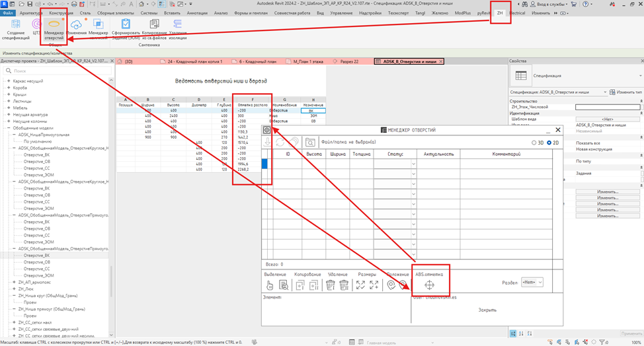Click first Изменить... button in Properties

pos(608,192)
